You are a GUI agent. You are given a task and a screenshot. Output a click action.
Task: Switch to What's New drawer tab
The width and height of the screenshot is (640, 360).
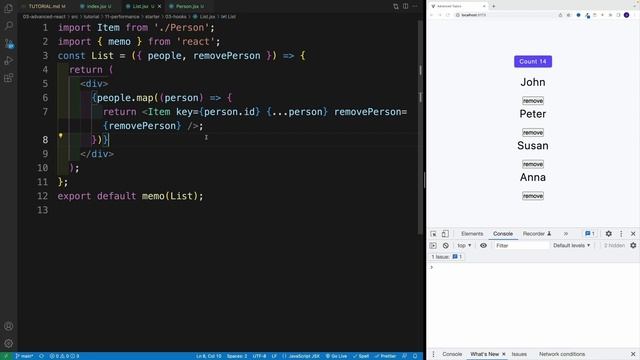tap(484, 354)
